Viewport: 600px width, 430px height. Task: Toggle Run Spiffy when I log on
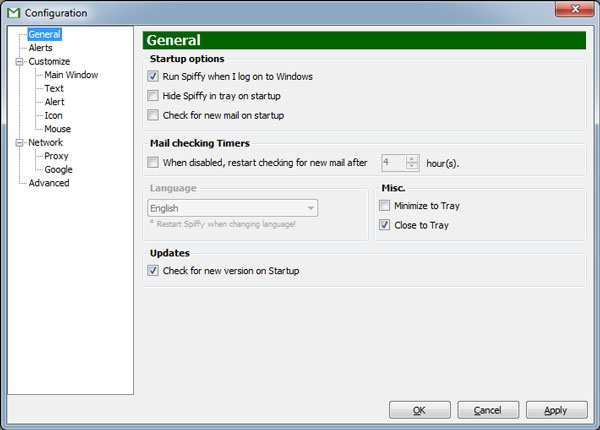tap(153, 76)
